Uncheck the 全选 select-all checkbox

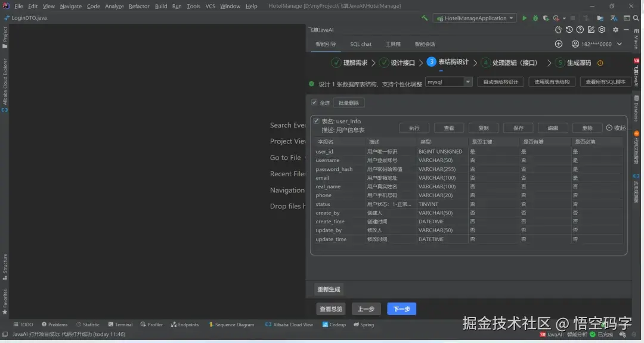[314, 102]
